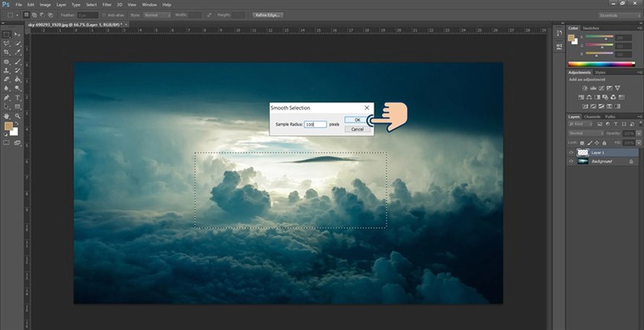Hide the Background layer eye icon

(571, 161)
